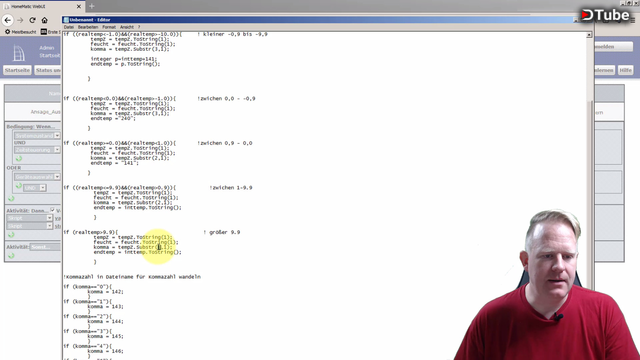The height and width of the screenshot is (360, 640).
Task: Click code line 'komma = 145;'
Action: click(x=105, y=336)
